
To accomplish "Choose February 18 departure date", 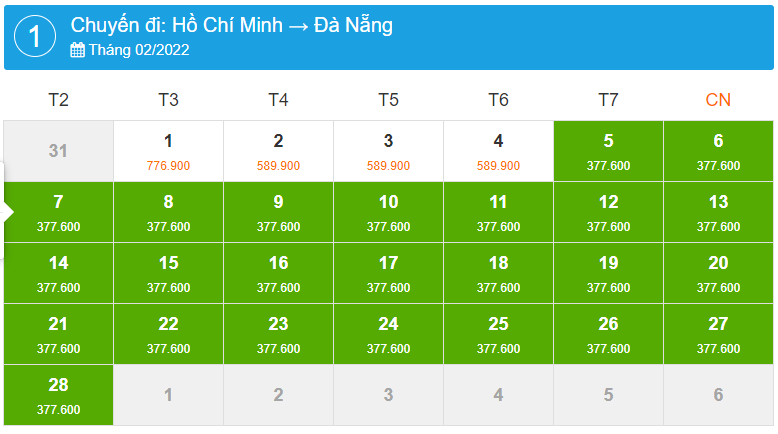I will tap(498, 273).
